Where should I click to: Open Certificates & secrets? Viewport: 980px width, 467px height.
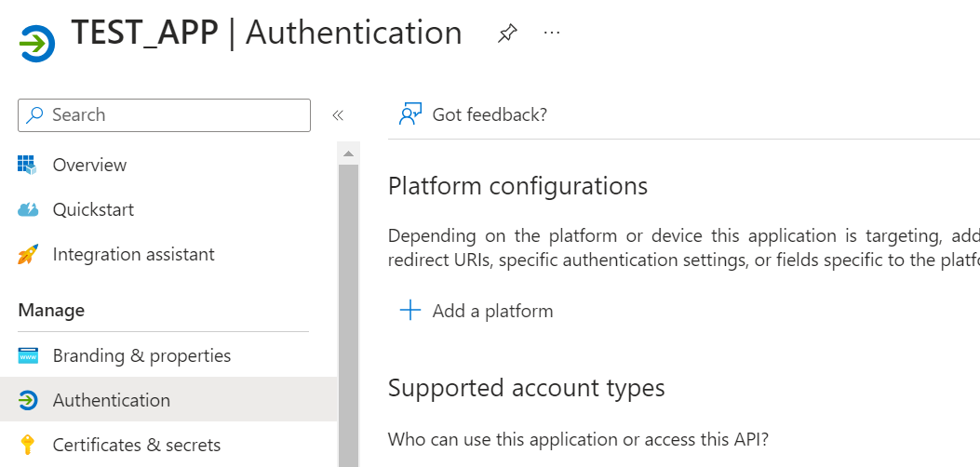coord(137,445)
